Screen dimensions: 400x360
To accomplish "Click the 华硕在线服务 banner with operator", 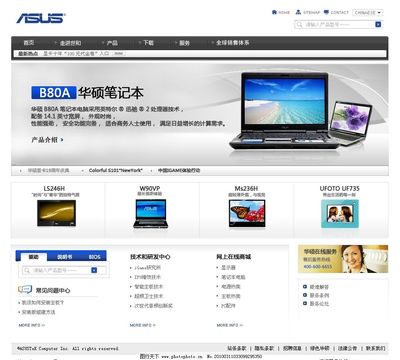I will 343,259.
